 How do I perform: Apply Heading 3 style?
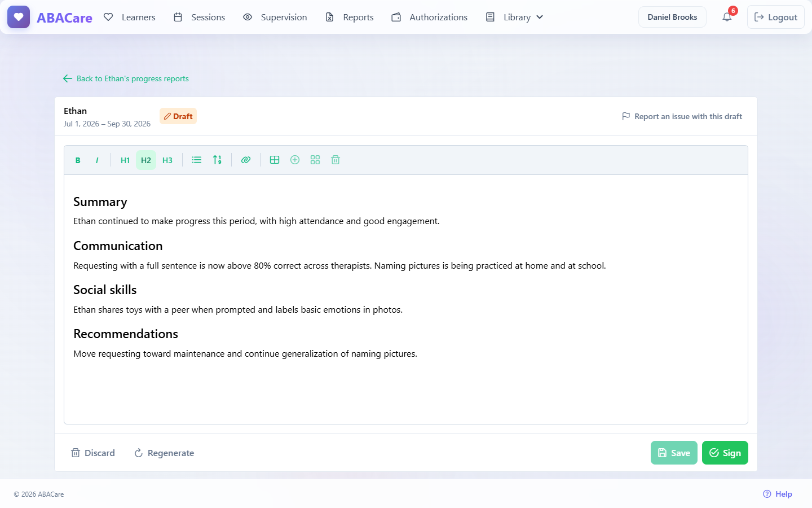[x=167, y=160]
